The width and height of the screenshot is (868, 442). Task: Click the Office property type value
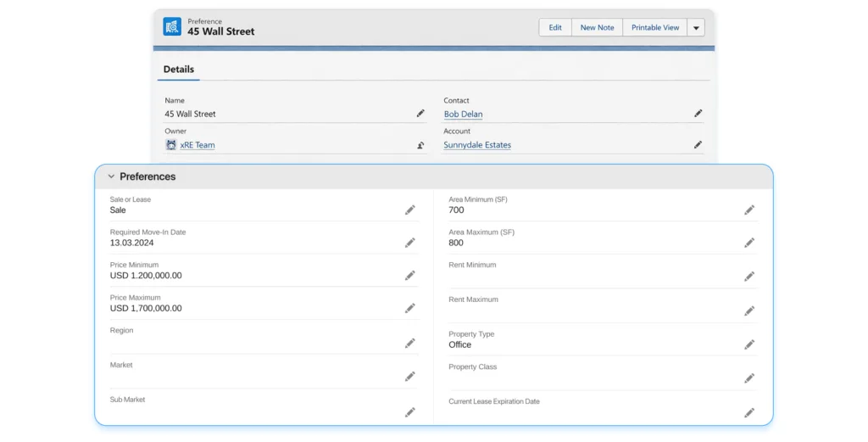pyautogui.click(x=460, y=344)
